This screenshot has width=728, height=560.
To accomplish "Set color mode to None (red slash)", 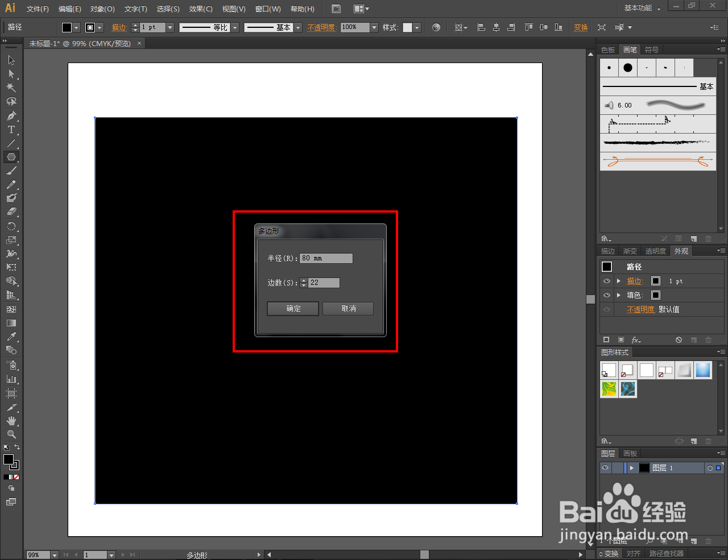I will (16, 477).
